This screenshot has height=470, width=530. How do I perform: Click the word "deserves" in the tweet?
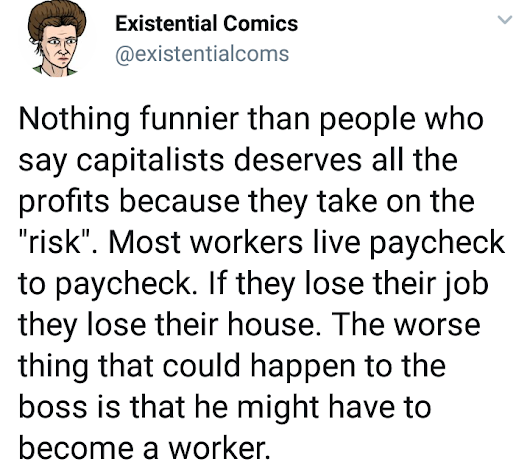[298, 160]
